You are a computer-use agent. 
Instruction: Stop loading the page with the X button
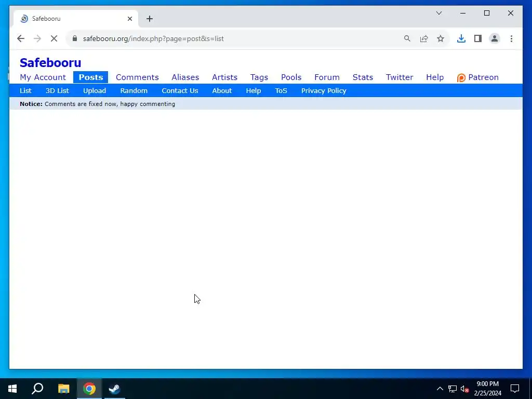tap(54, 38)
